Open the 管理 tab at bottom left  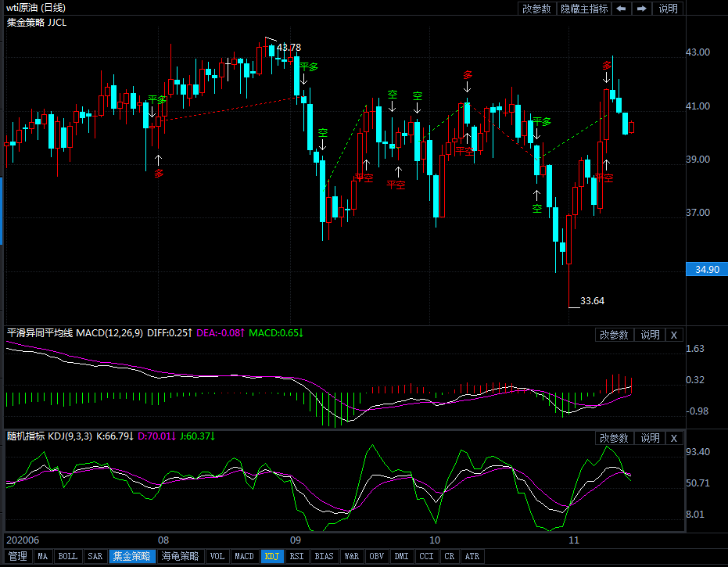(17, 556)
